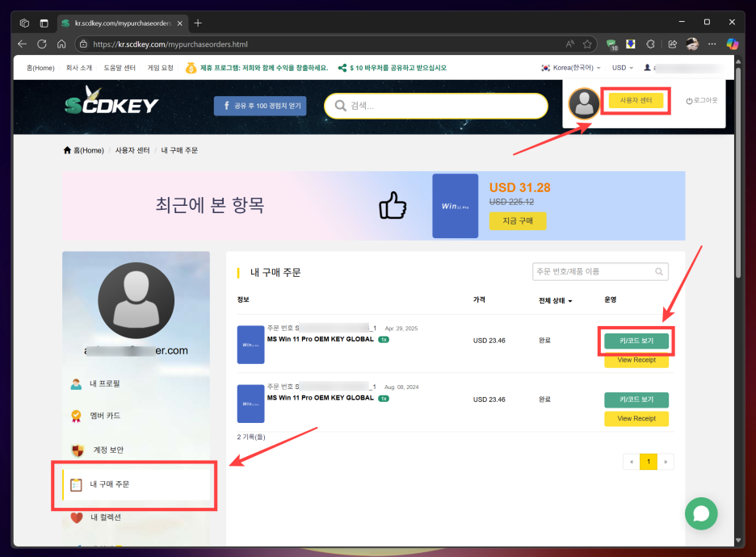Click the Win 11 Pro thumbnail in the banner
Screen dimensions: 756x557
456,206
